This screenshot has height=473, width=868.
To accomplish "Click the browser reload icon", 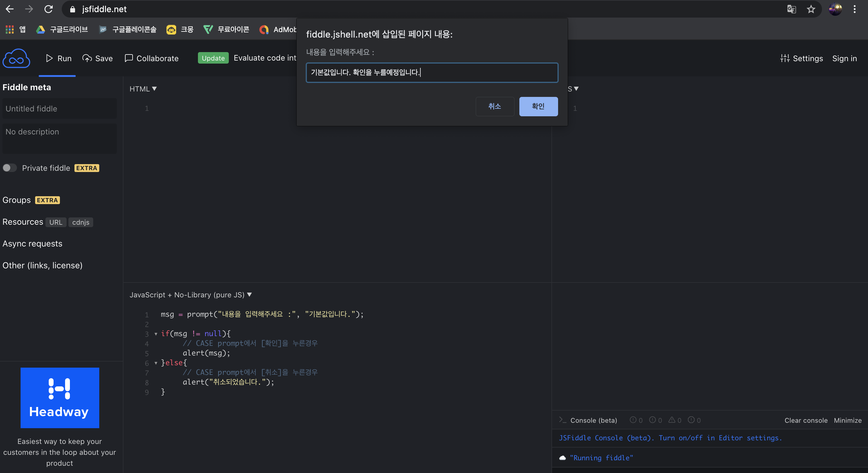I will click(49, 9).
